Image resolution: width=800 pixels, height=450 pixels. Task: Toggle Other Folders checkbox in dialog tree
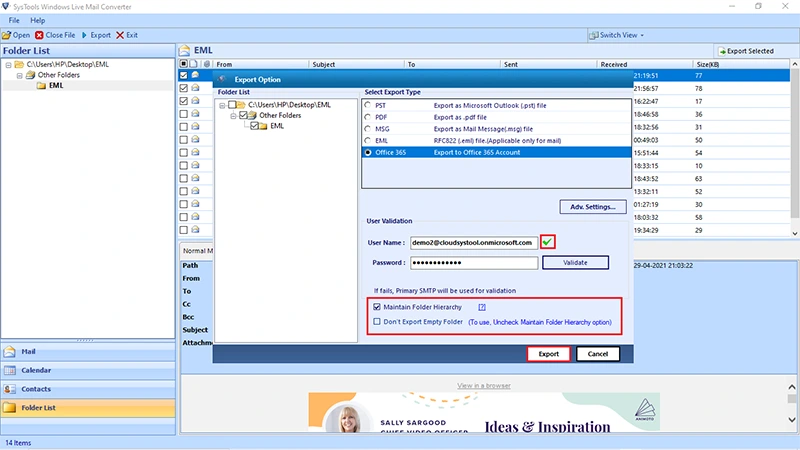coord(243,115)
